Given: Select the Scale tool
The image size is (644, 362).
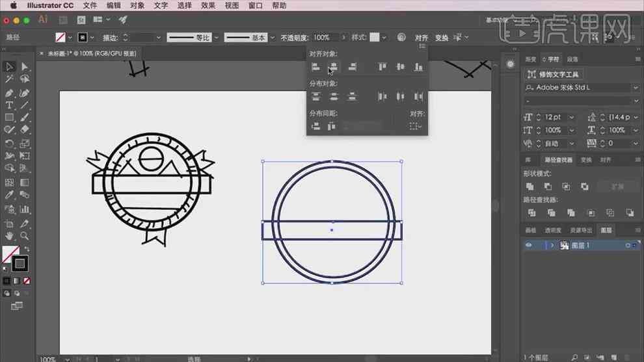Looking at the screenshot, I should click(25, 144).
